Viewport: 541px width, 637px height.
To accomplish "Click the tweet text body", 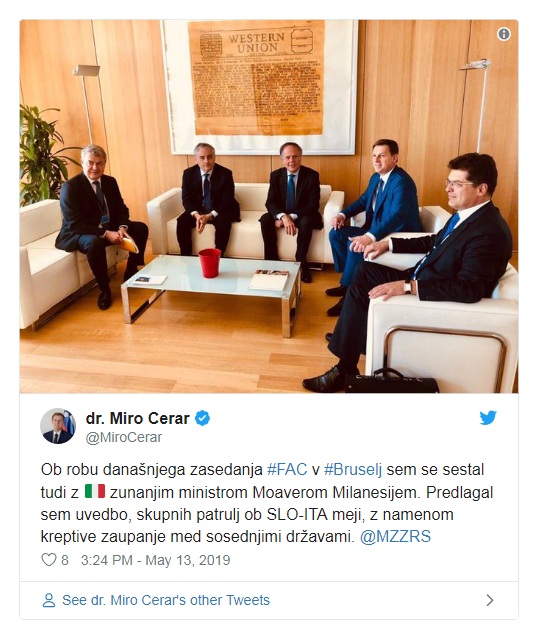I will 267,503.
